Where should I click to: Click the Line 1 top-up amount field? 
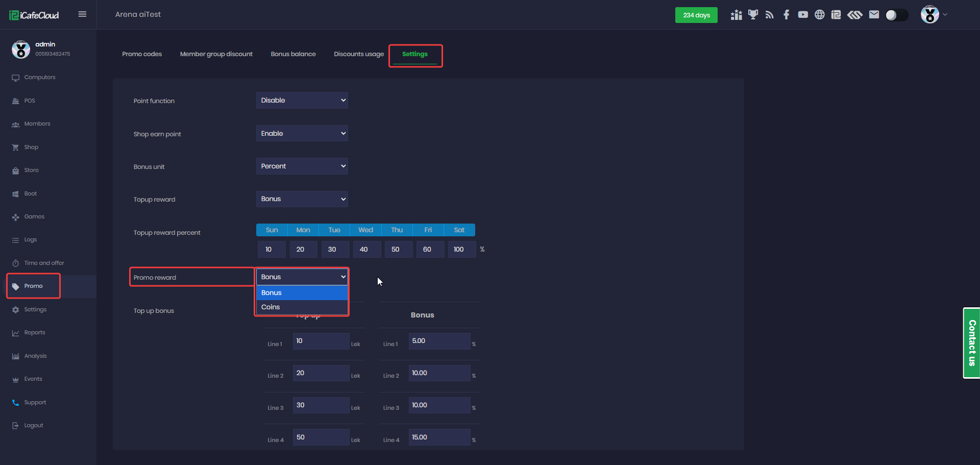pos(321,341)
